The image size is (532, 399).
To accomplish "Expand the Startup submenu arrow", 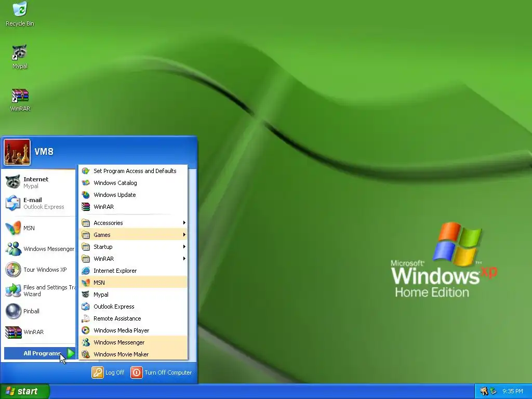I will point(184,247).
